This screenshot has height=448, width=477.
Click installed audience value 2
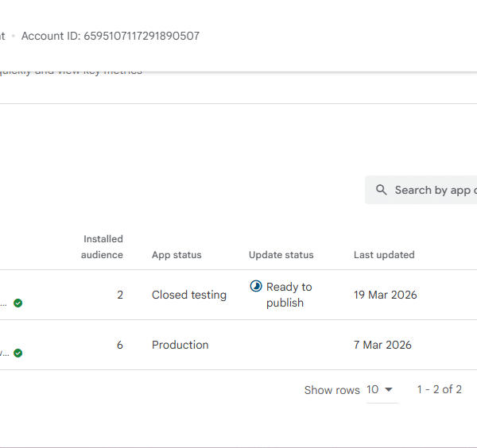click(120, 295)
